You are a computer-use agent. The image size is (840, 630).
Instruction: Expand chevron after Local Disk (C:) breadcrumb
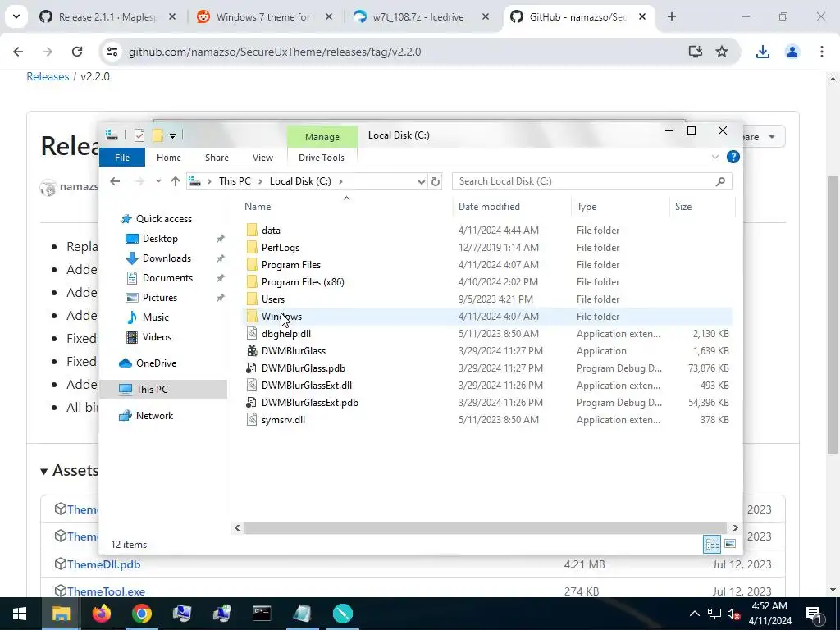pyautogui.click(x=340, y=181)
